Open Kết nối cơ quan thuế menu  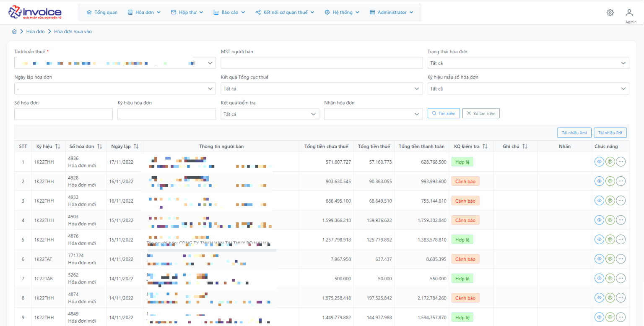285,13
